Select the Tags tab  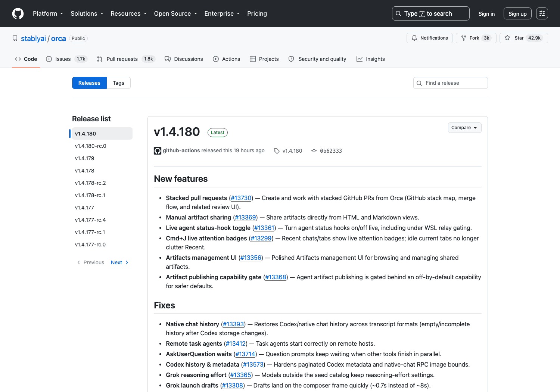click(118, 83)
